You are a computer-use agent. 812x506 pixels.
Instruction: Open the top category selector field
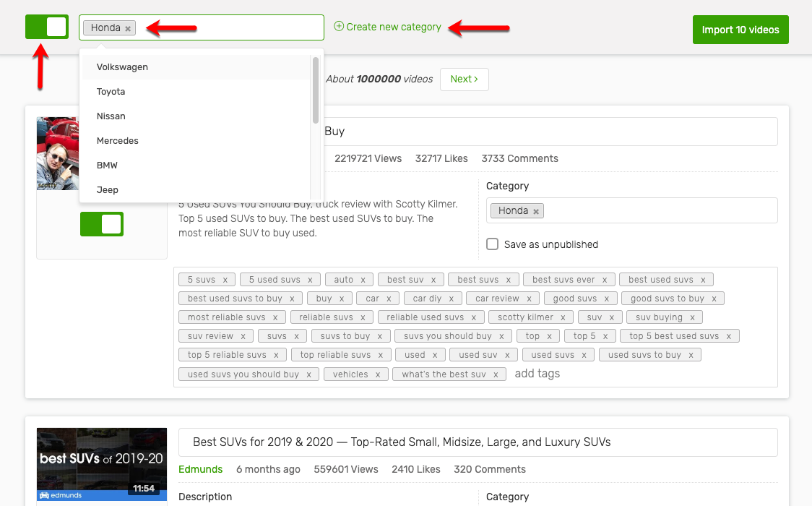click(x=202, y=27)
